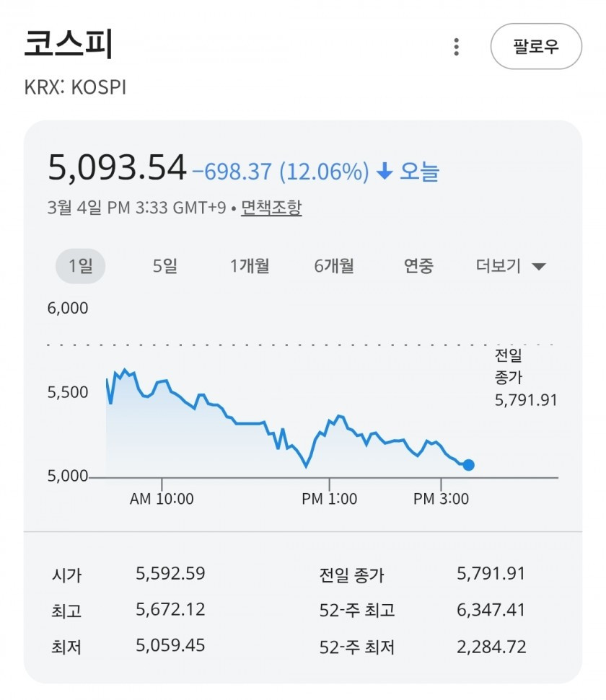The width and height of the screenshot is (606, 700).
Task: Open the 면책조항 disclaimer link
Action: tap(271, 208)
